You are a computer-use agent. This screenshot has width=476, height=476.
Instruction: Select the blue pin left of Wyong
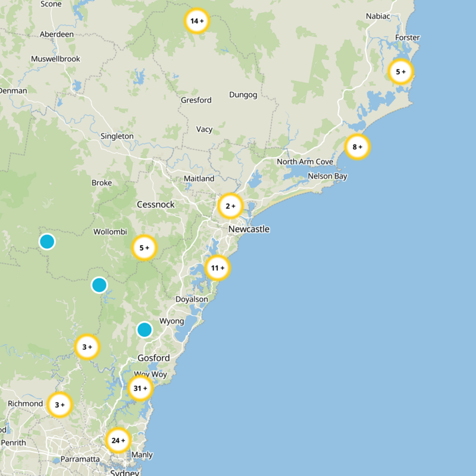(145, 330)
